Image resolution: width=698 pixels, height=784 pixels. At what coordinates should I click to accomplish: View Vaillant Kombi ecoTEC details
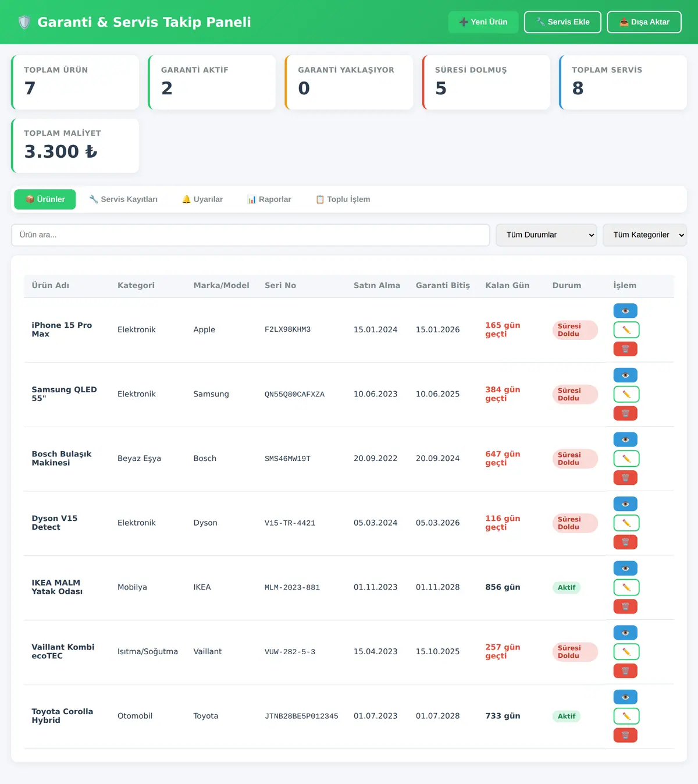pyautogui.click(x=625, y=633)
